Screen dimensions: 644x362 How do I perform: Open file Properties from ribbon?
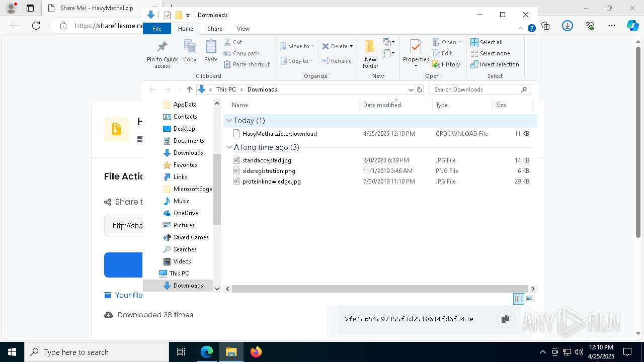[416, 54]
